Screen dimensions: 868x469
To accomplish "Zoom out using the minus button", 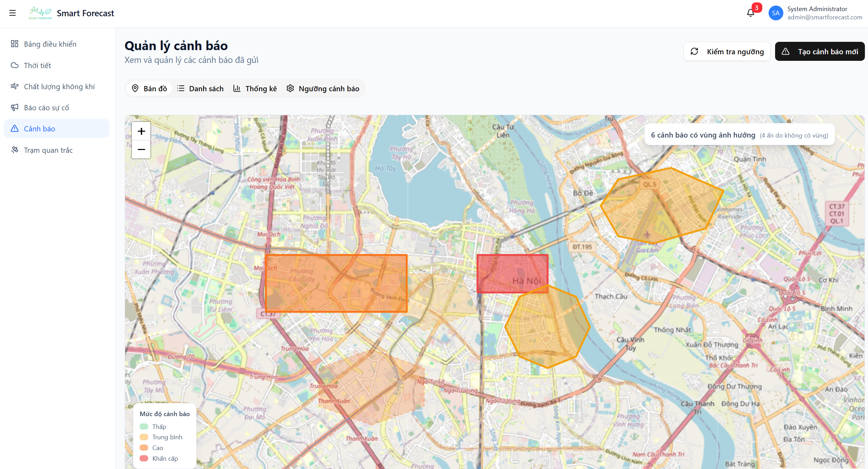I will point(141,149).
